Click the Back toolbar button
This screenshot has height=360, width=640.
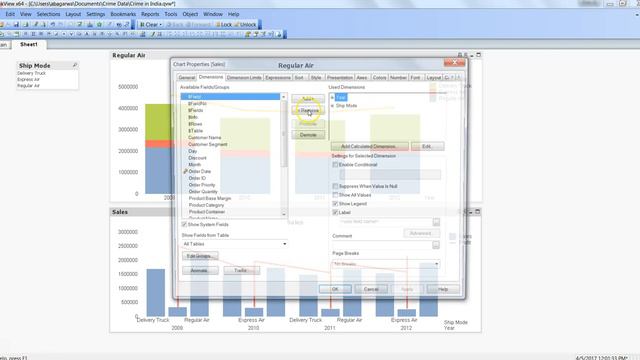[x=175, y=25]
